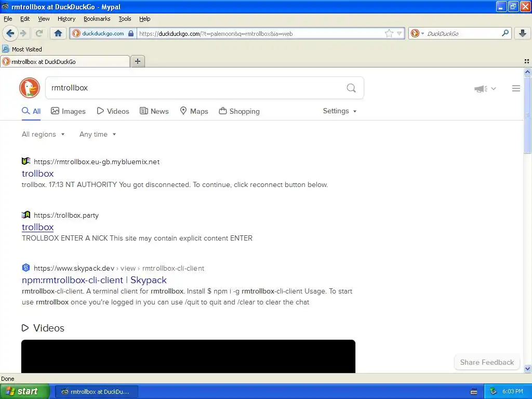532x399 pixels.
Task: Switch to the News results tab
Action: (154, 111)
